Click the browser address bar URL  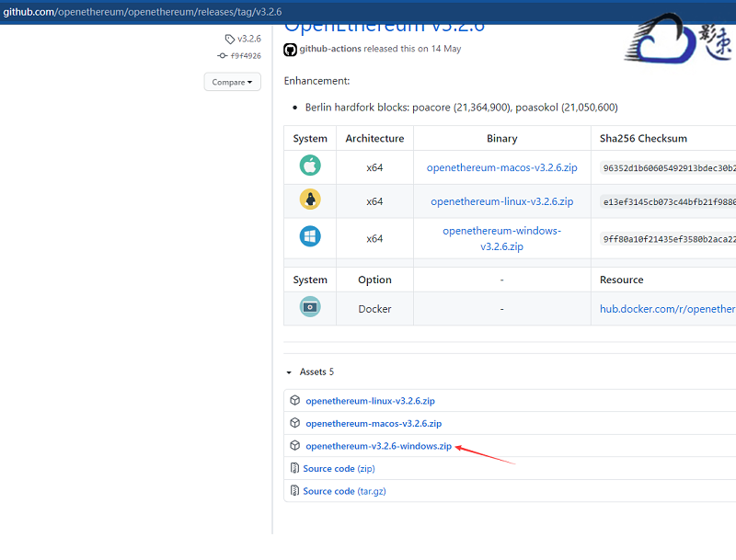143,12
